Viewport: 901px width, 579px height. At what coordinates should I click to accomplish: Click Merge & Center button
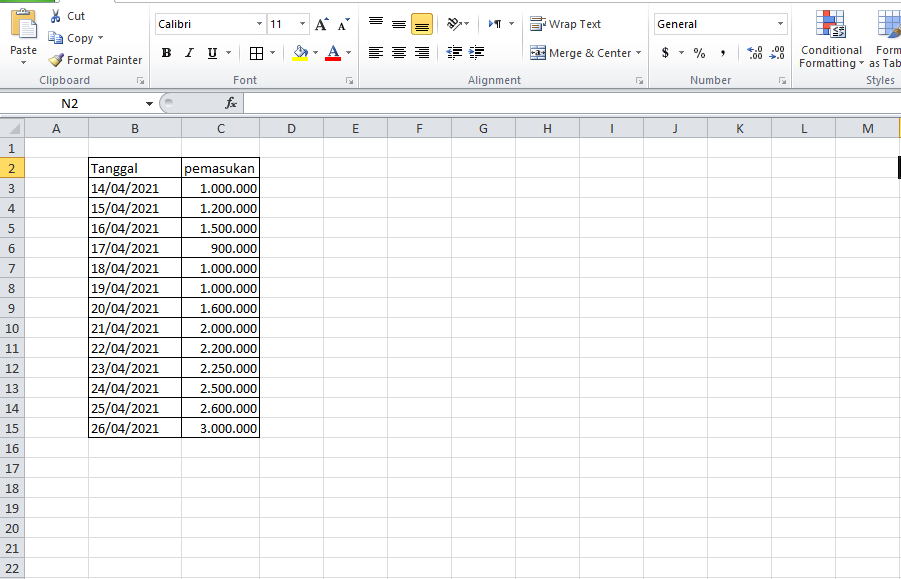tap(581, 53)
